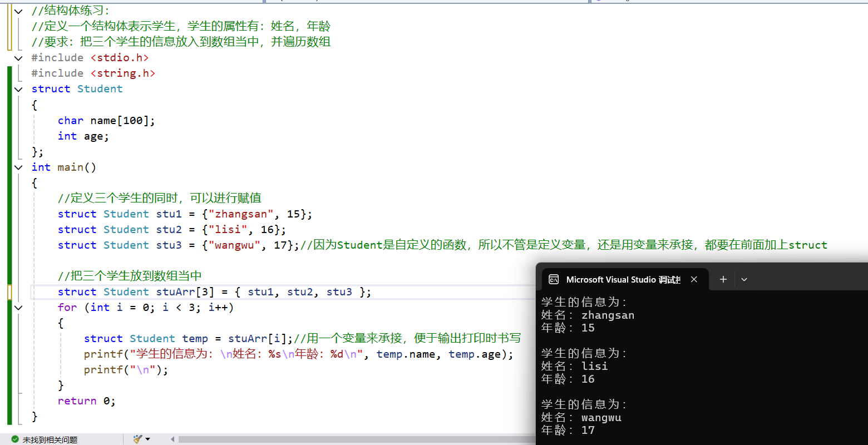The height and width of the screenshot is (445, 868).
Task: Collapse the for loop block
Action: tap(19, 308)
